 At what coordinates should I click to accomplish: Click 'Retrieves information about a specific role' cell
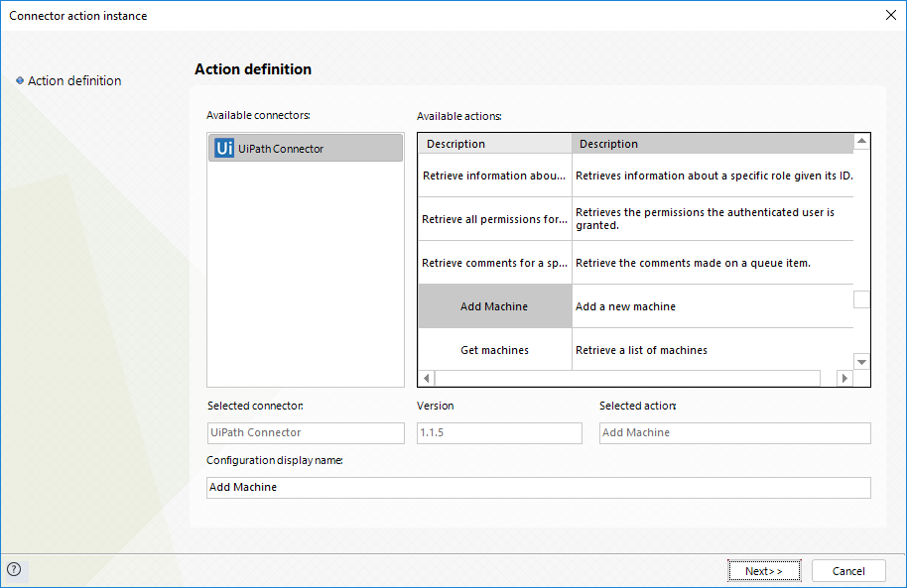coord(713,176)
